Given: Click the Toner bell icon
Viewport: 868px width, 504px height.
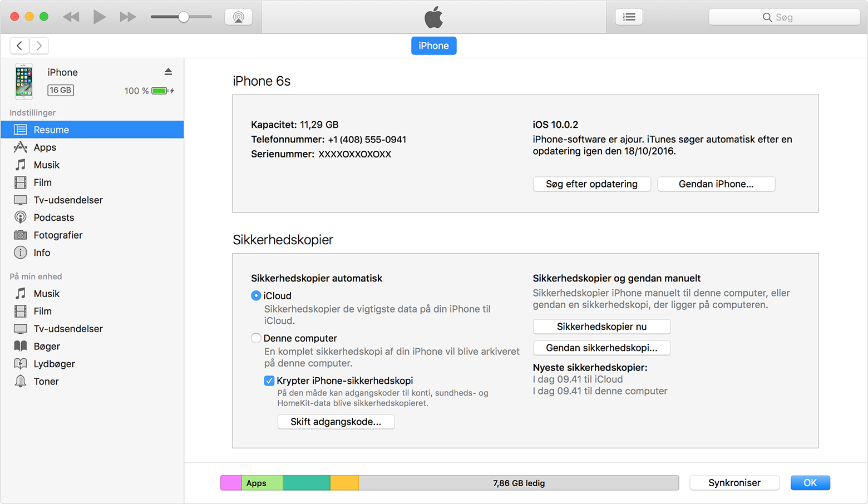Looking at the screenshot, I should click(x=21, y=381).
